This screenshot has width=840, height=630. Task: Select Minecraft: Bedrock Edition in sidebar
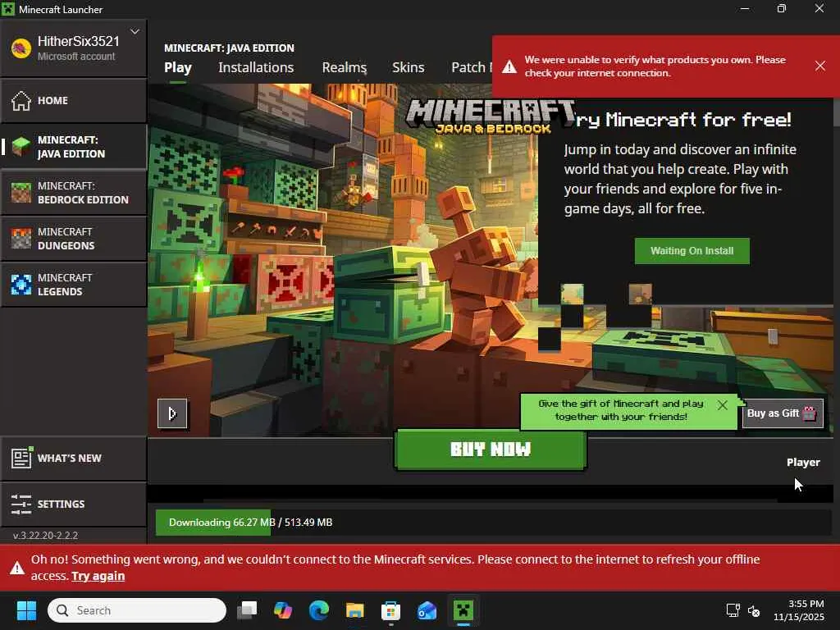73,193
